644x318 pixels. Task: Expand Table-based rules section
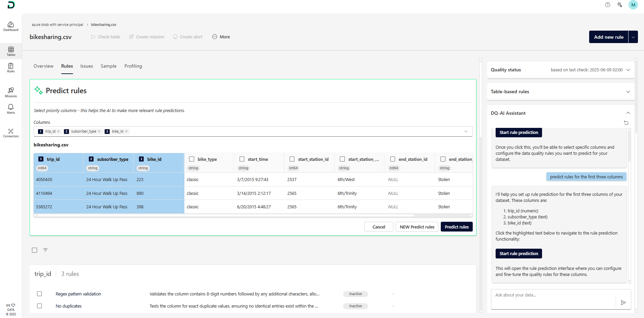tap(628, 92)
